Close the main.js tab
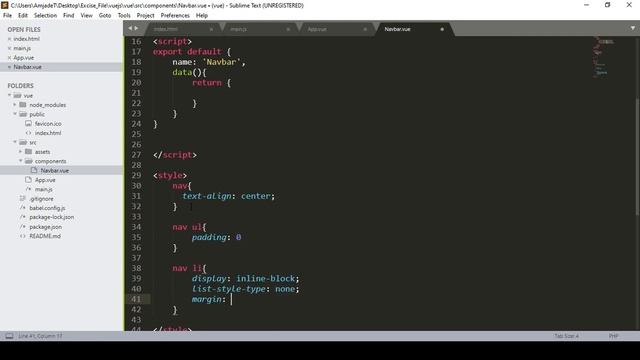The height and width of the screenshot is (360, 640). 288,29
